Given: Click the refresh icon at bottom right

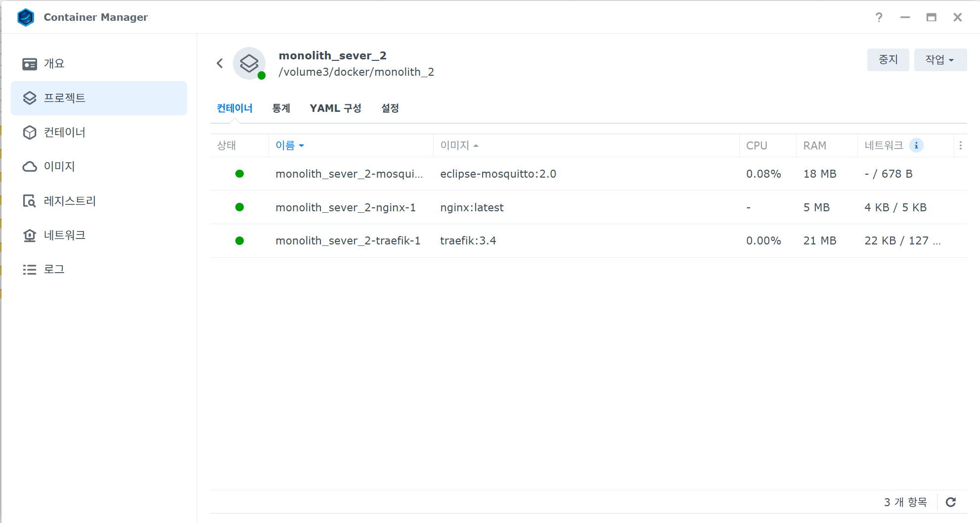Looking at the screenshot, I should (950, 502).
